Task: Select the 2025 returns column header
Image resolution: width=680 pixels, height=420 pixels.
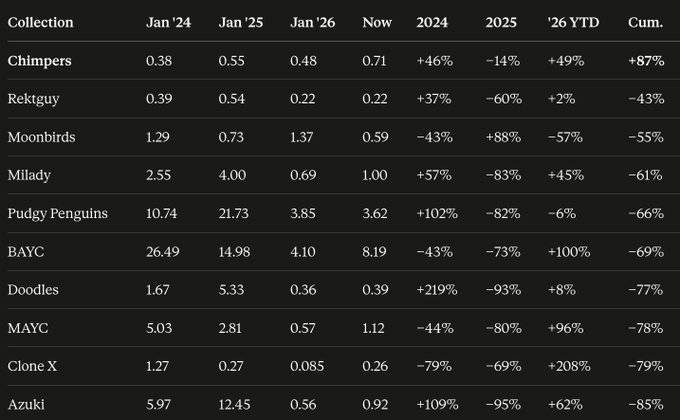Action: coord(501,23)
